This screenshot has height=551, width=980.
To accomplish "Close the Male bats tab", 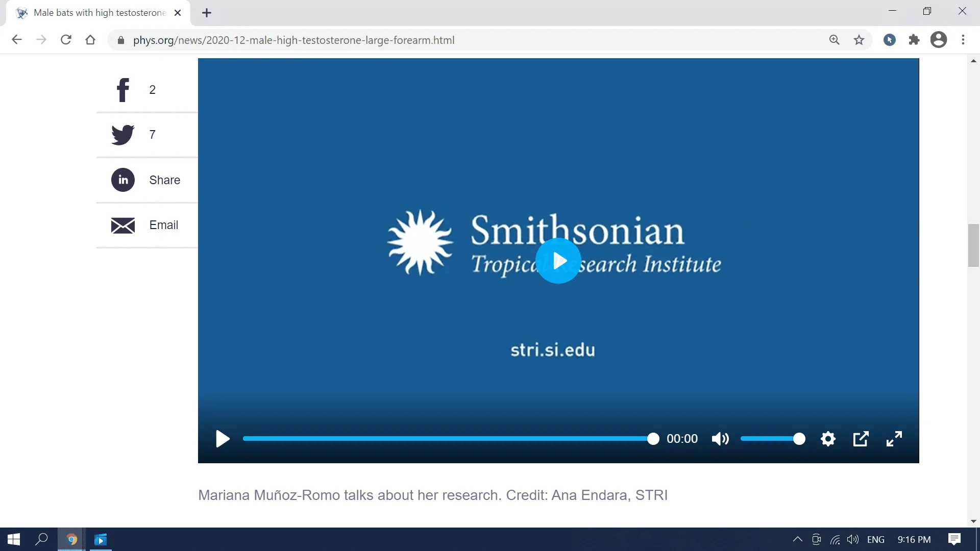I will pyautogui.click(x=178, y=13).
